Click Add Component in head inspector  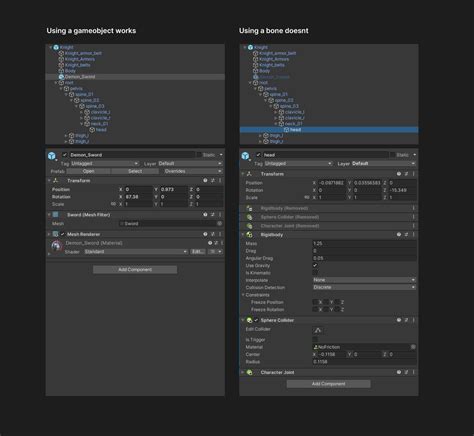point(329,384)
